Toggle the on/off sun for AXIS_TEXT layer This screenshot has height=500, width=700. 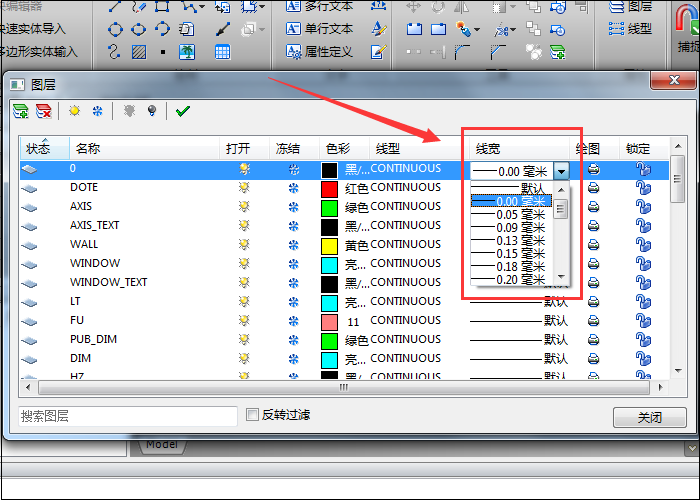[x=244, y=225]
